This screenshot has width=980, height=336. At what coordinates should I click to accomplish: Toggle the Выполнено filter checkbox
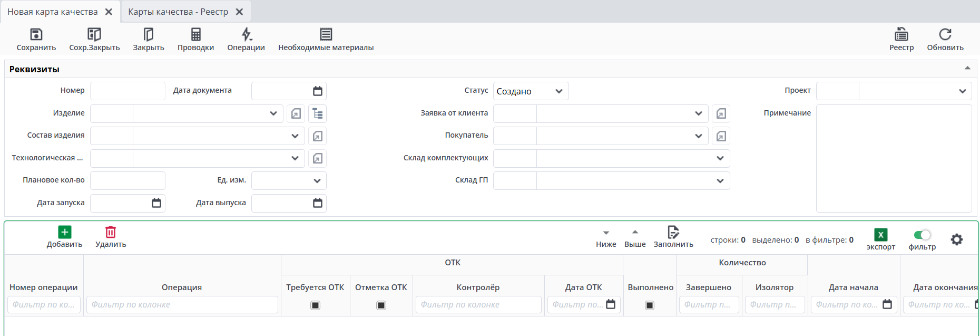tap(650, 305)
